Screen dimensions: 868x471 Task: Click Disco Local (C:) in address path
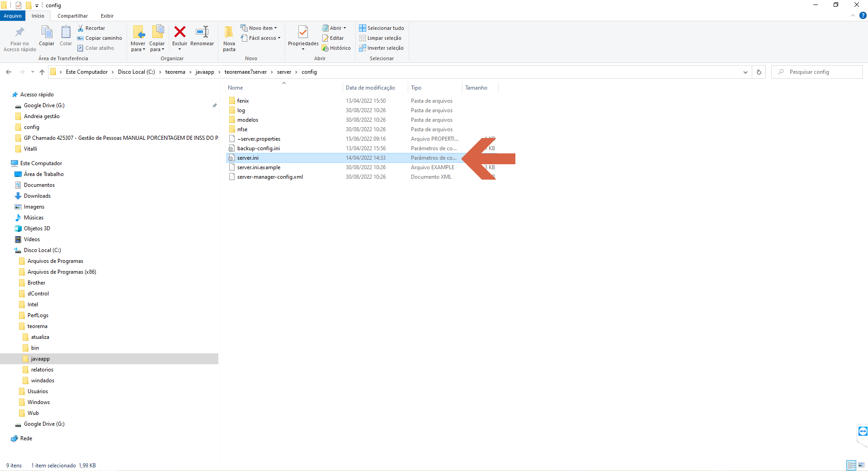[x=136, y=72]
